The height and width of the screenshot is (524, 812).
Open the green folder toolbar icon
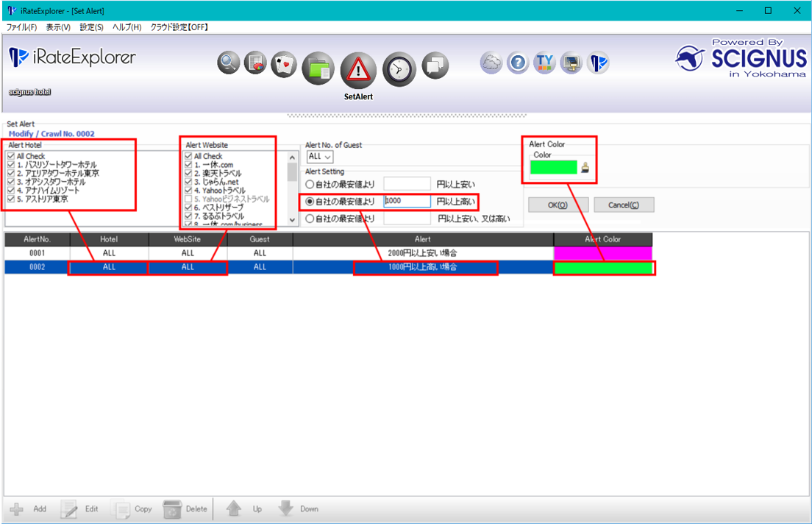(318, 68)
